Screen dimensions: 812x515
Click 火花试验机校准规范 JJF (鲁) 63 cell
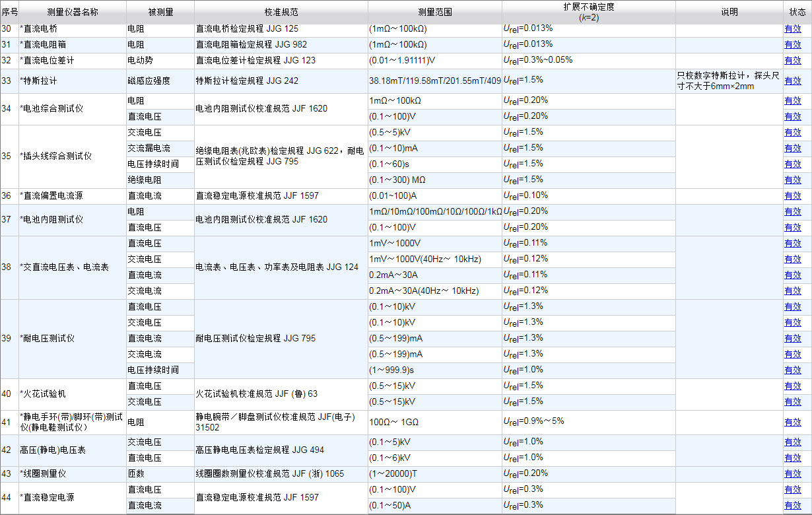(281, 394)
